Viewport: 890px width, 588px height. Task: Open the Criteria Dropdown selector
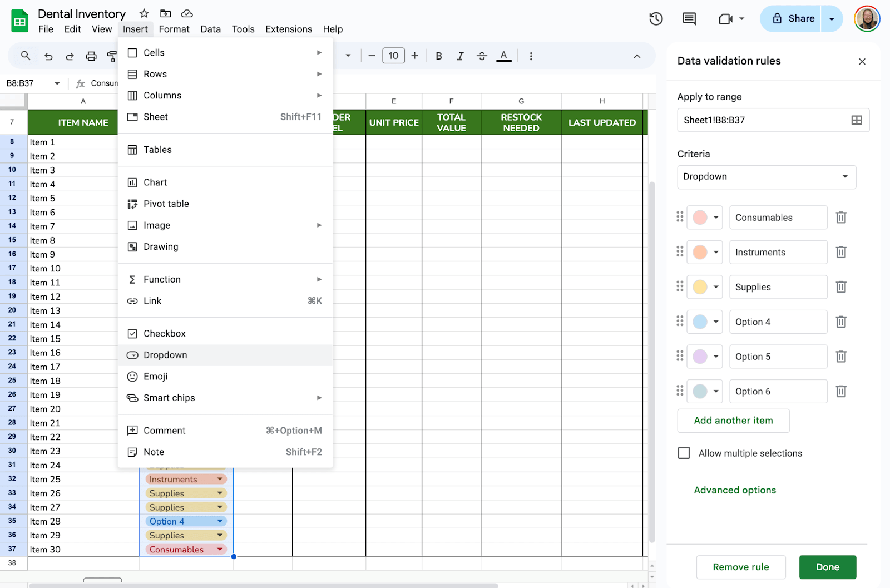coord(766,177)
